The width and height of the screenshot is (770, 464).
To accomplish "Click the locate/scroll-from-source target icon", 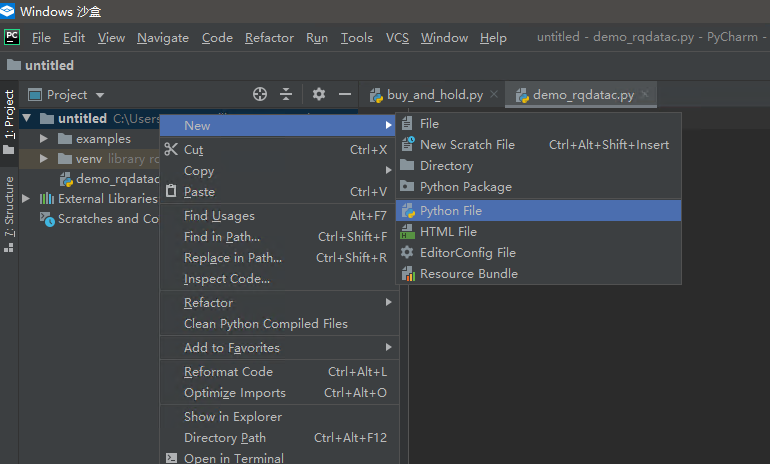I will (260, 94).
